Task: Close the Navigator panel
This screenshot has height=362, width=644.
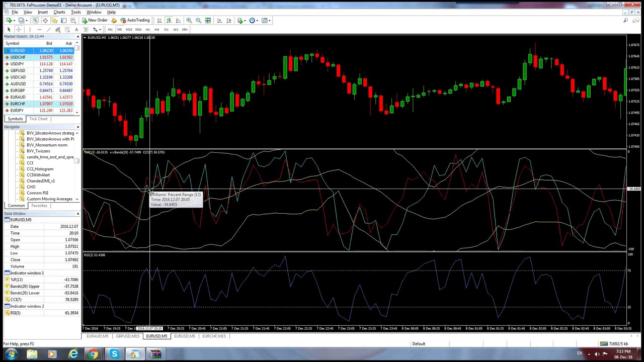Action: tap(77, 127)
